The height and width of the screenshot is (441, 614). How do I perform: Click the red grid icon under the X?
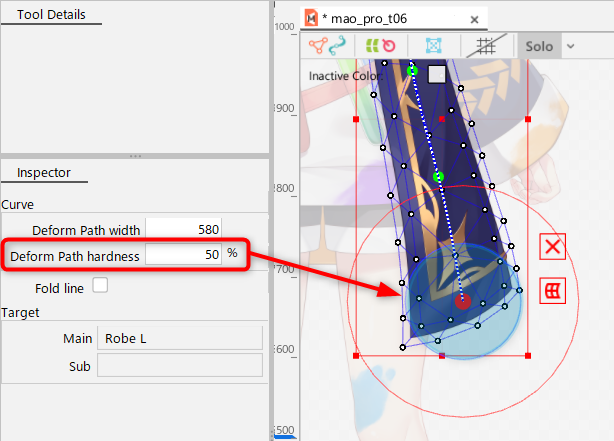pyautogui.click(x=552, y=291)
